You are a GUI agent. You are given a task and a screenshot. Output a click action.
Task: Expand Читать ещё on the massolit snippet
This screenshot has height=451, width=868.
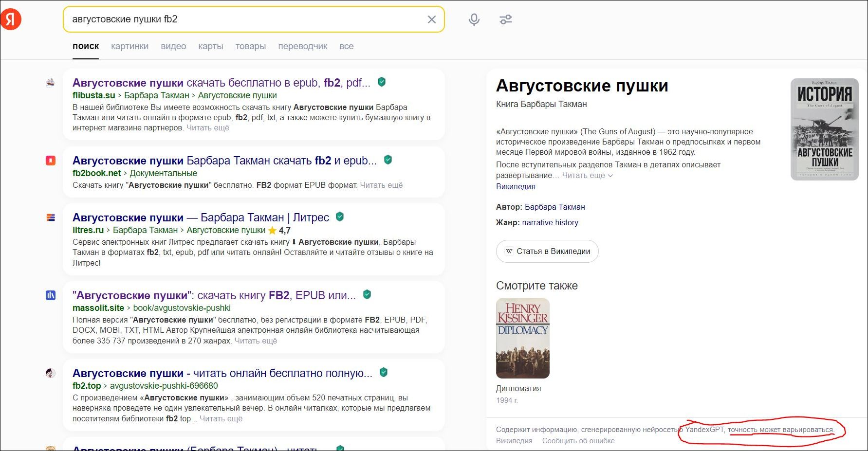tap(256, 341)
